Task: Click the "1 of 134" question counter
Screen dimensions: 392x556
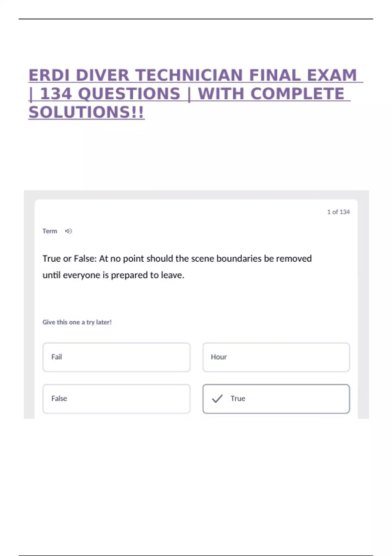Action: 338,212
